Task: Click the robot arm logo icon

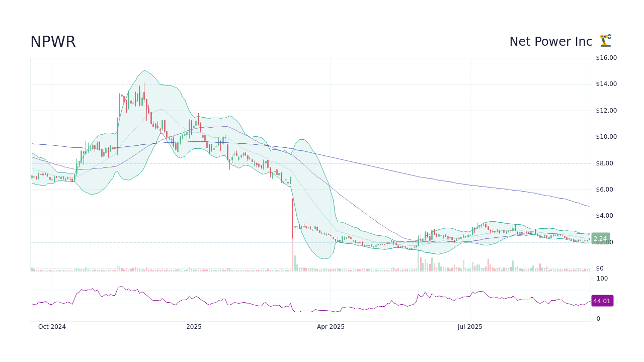Action: coord(605,41)
